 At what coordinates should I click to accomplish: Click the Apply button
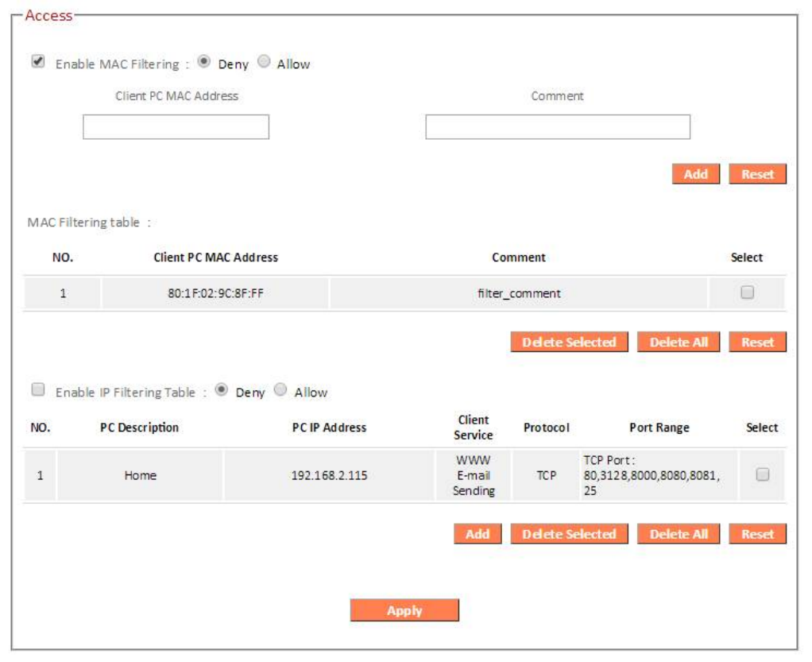pyautogui.click(x=404, y=610)
